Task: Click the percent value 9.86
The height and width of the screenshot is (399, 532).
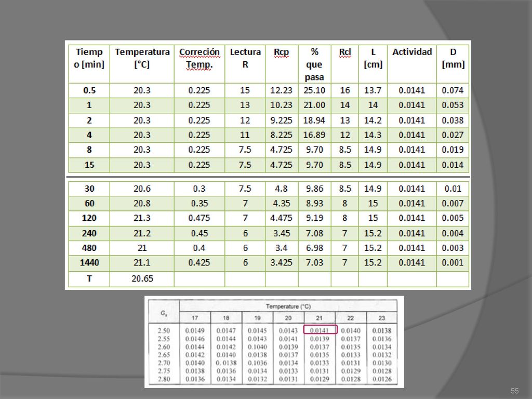Action: coord(314,189)
